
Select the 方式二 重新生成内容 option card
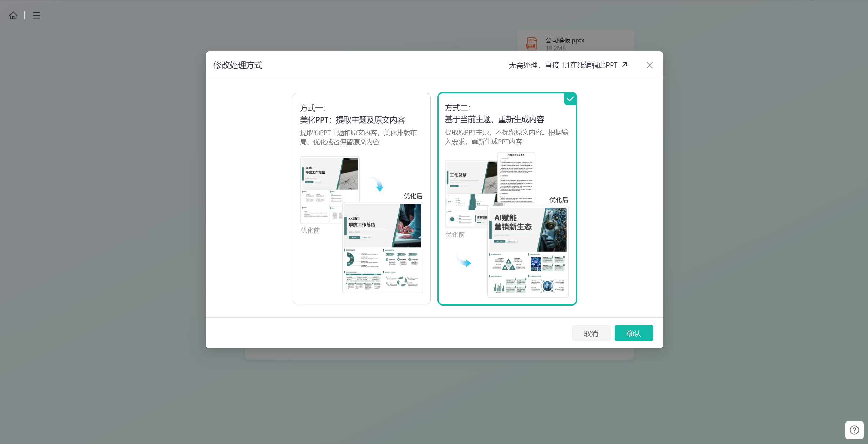point(507,199)
